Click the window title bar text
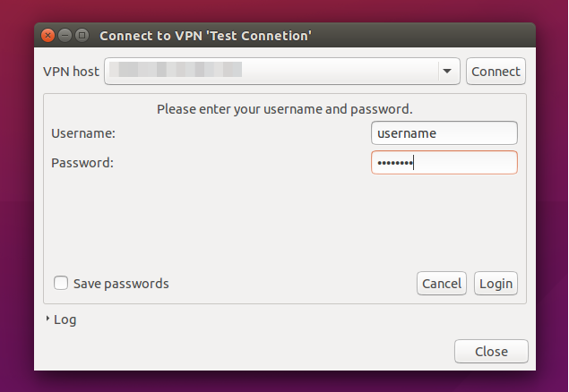 (x=205, y=36)
